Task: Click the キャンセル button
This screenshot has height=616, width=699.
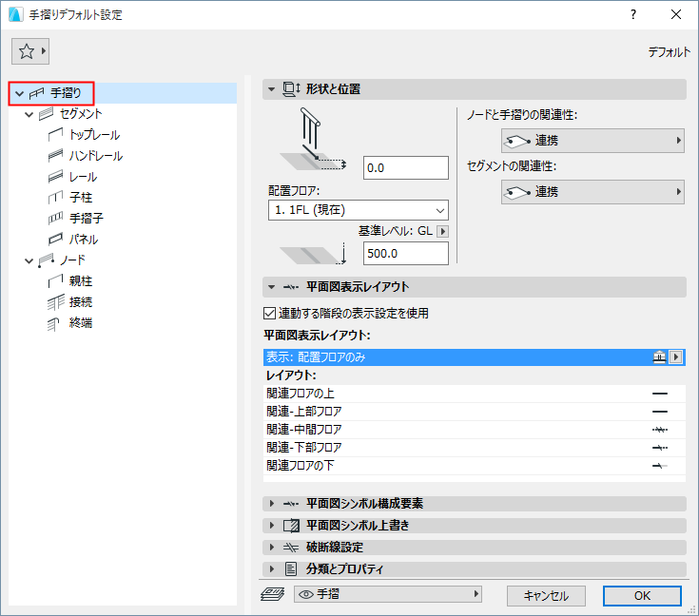Action: coord(546,596)
